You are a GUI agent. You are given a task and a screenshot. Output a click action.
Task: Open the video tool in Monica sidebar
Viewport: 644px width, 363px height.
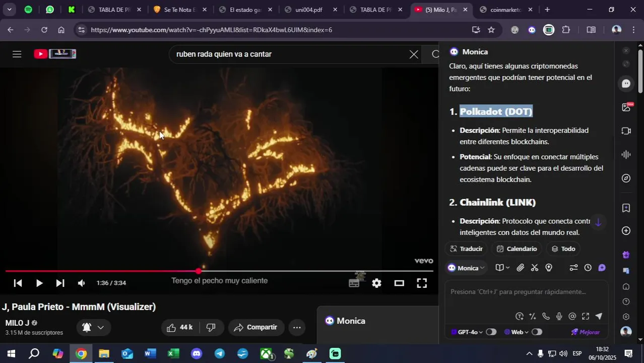tap(626, 131)
